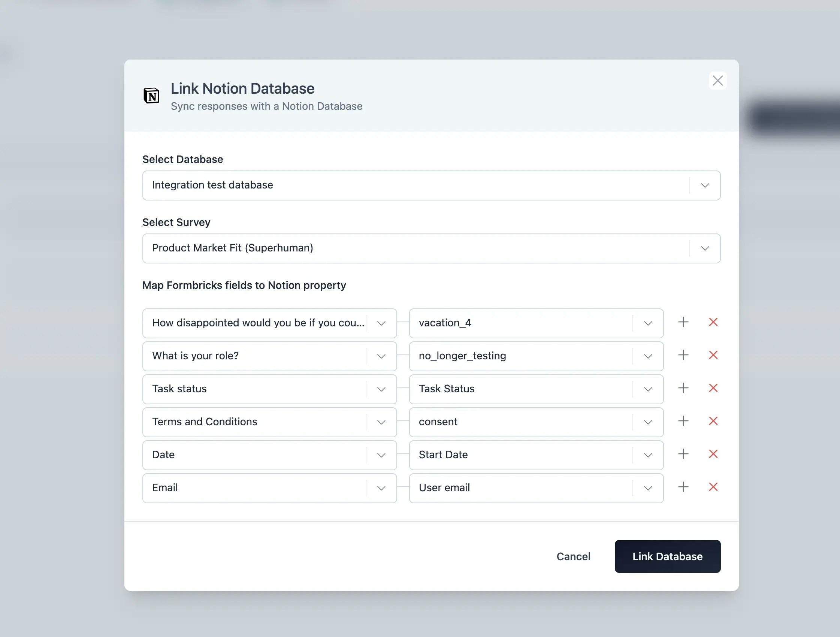Add mapping after the consent row
Image resolution: width=840 pixels, height=637 pixels.
coord(683,421)
